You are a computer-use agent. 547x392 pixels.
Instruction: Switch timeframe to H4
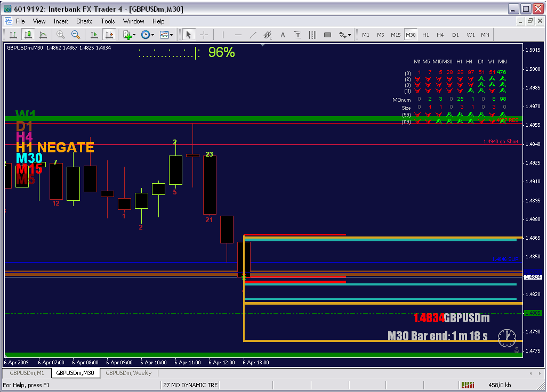440,35
